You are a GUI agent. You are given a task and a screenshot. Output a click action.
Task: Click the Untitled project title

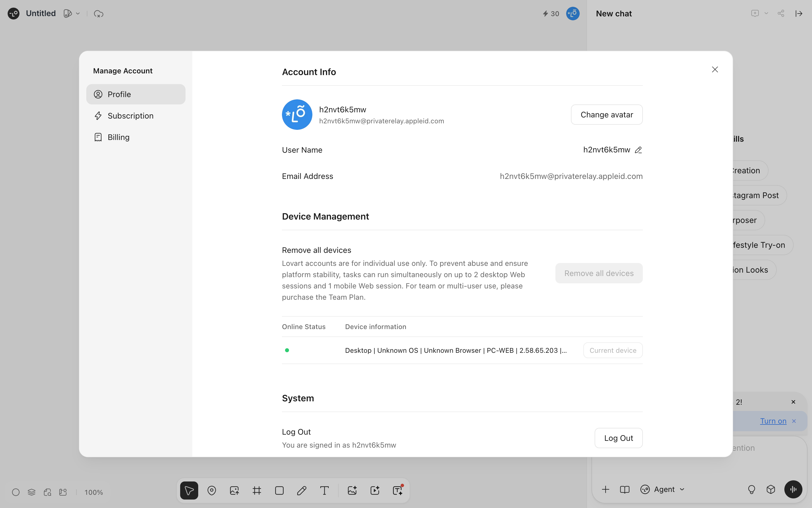tap(41, 14)
